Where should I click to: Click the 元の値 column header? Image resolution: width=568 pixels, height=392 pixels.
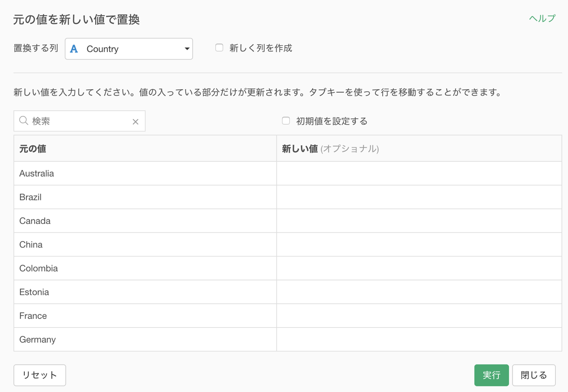pyautogui.click(x=145, y=148)
